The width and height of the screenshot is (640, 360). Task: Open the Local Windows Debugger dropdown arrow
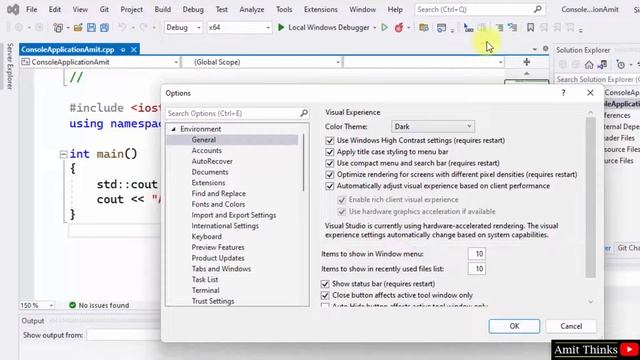[x=374, y=28]
